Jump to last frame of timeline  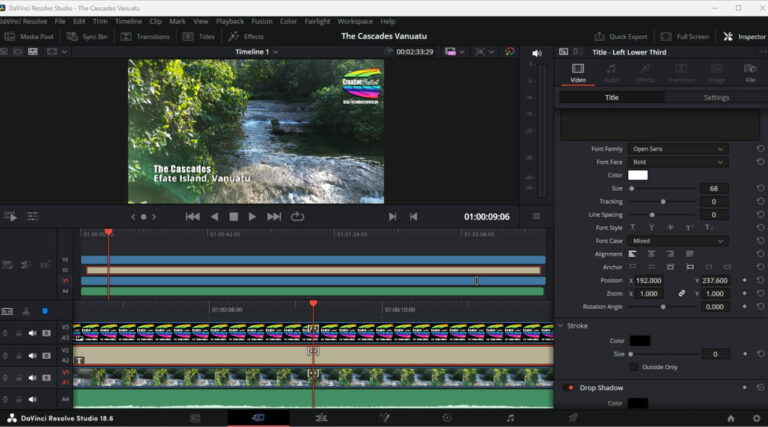(274, 216)
